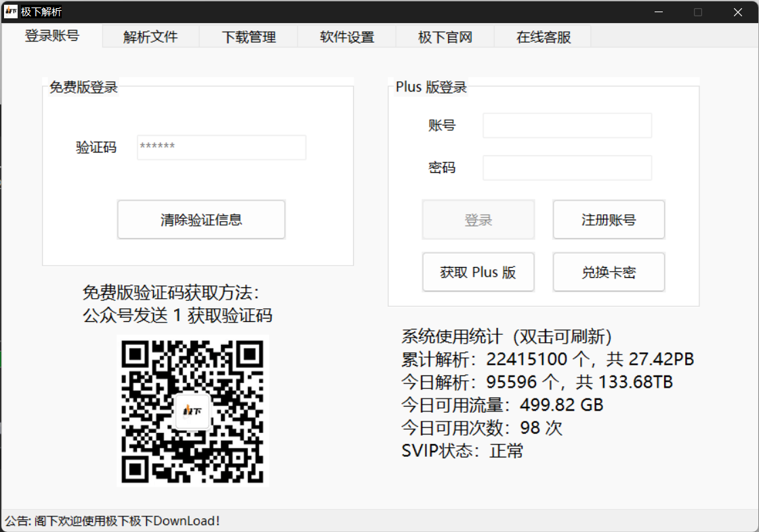Open the 在线客服 tab

543,37
